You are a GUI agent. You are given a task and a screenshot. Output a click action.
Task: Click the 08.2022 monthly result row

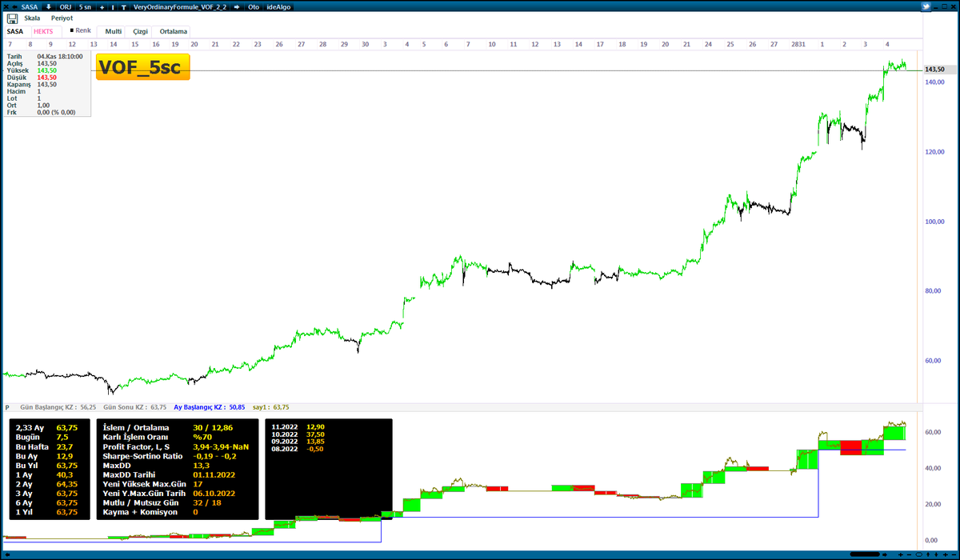coord(298,449)
